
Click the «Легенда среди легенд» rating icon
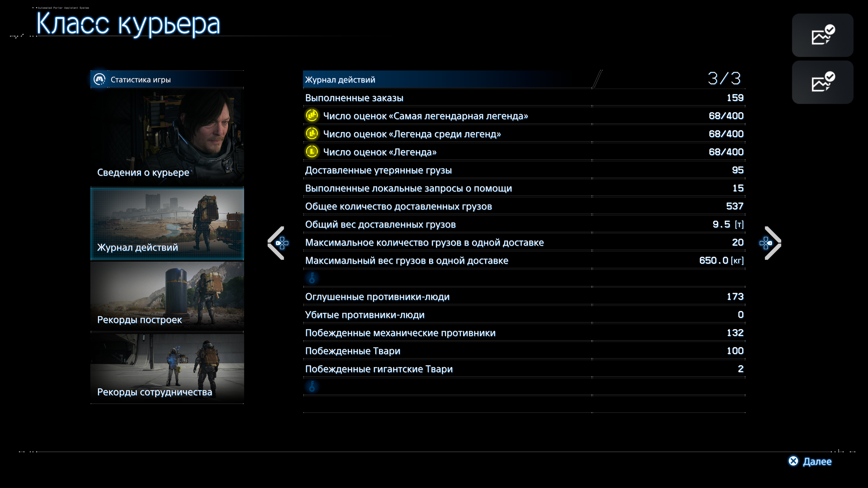click(x=312, y=134)
